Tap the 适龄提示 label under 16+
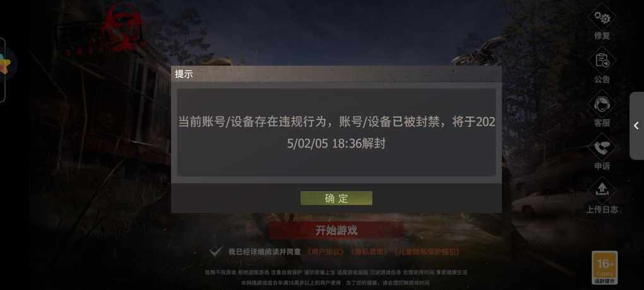This screenshot has width=644, height=290. click(x=605, y=281)
